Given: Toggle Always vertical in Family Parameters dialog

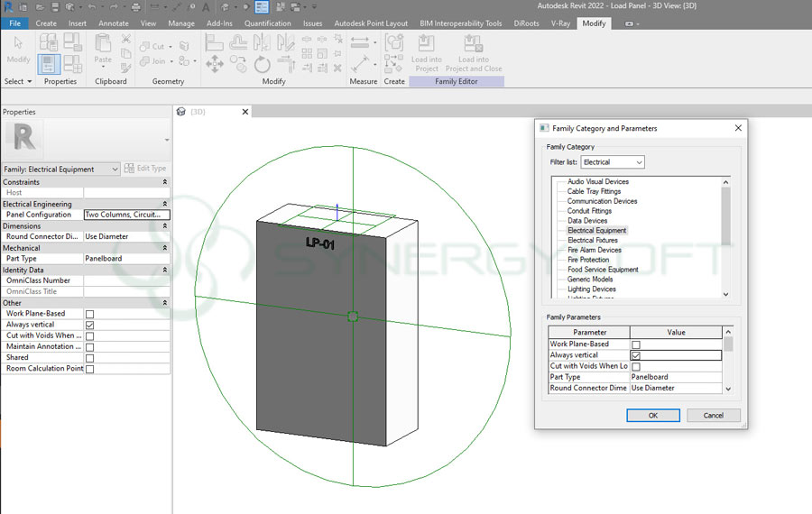Looking at the screenshot, I should click(x=635, y=355).
